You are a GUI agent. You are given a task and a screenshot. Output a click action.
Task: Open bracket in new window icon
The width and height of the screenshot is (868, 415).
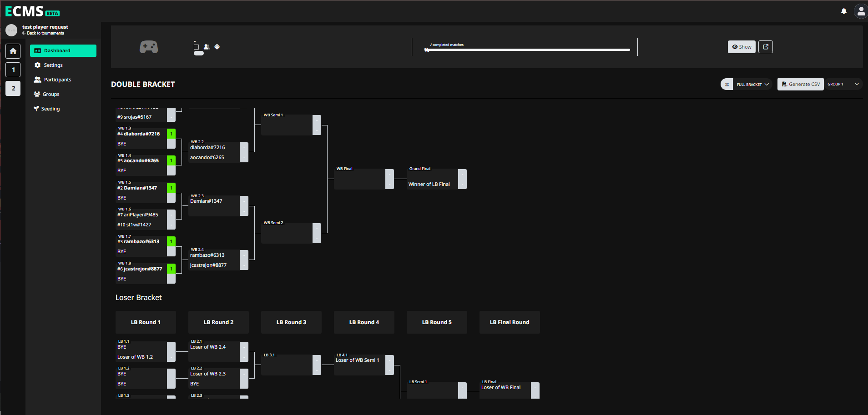(x=766, y=47)
